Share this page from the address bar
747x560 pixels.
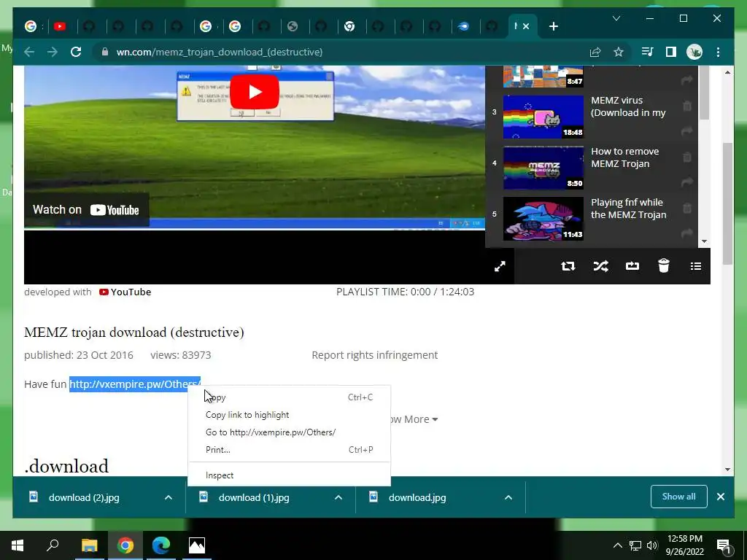595,52
